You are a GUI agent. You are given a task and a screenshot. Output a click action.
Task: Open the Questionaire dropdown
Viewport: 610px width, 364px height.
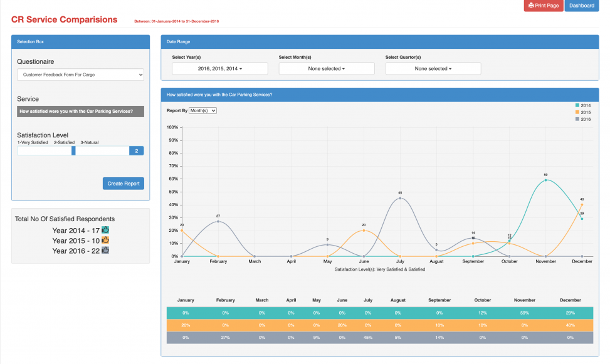(x=80, y=75)
